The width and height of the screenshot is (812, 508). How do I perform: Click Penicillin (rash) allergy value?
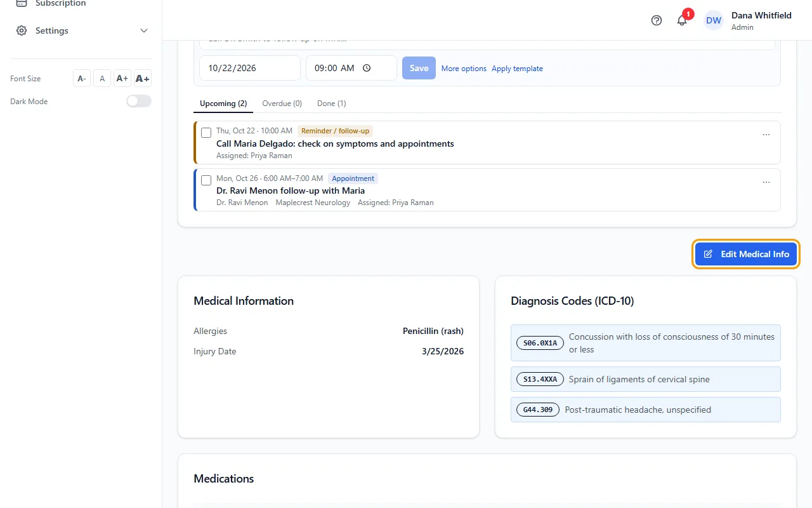click(433, 331)
